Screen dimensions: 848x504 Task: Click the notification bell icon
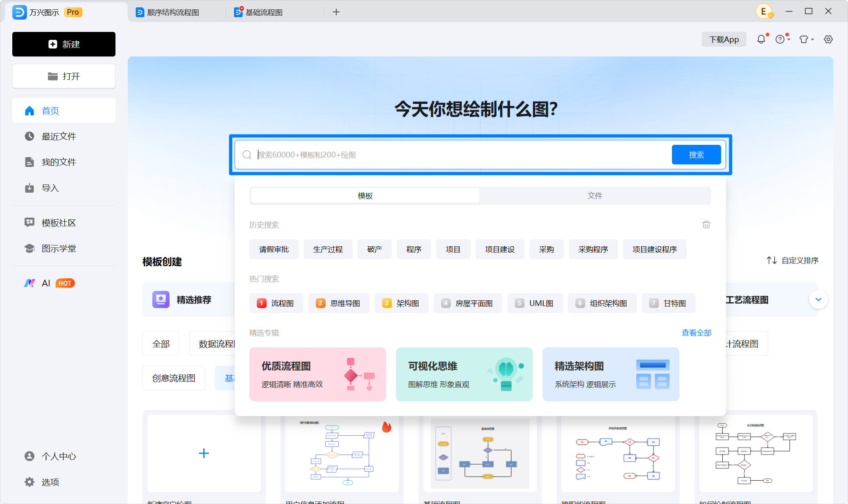pos(761,39)
